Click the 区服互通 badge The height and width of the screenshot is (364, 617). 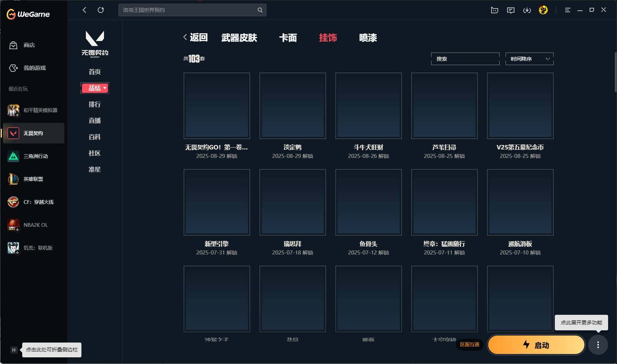[x=470, y=345]
